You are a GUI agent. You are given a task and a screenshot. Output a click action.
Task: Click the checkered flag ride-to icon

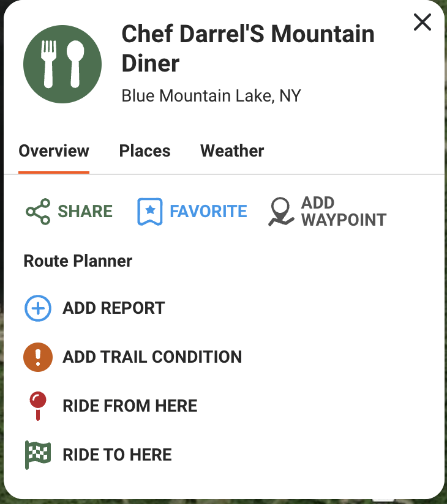[x=38, y=455]
